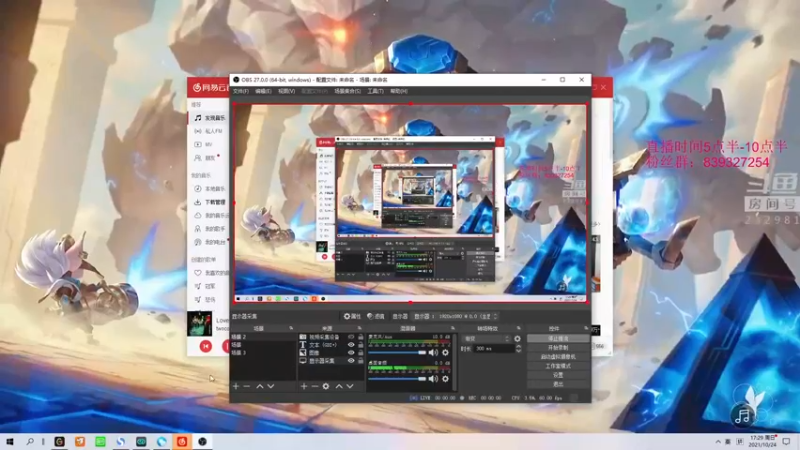Screen dimensions: 800x450
Task: Open the 工具(T) menu in OBS
Action: coord(375,91)
